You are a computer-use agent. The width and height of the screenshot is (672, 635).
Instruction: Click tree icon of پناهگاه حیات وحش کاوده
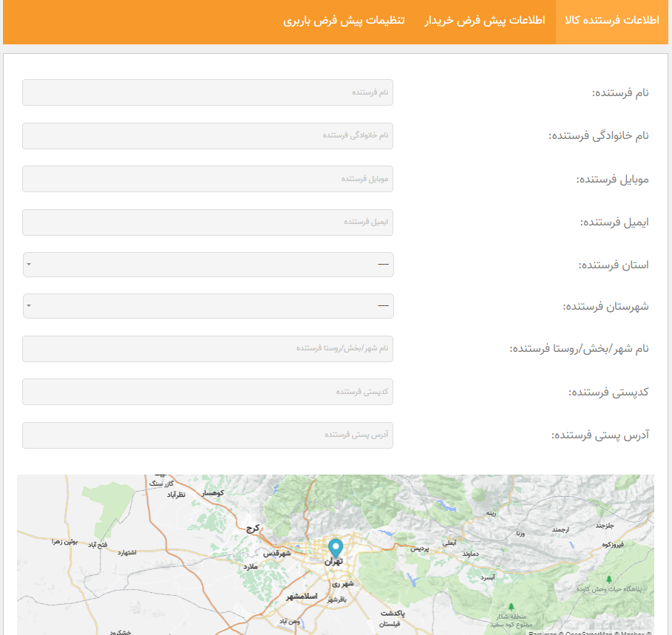pos(608,579)
